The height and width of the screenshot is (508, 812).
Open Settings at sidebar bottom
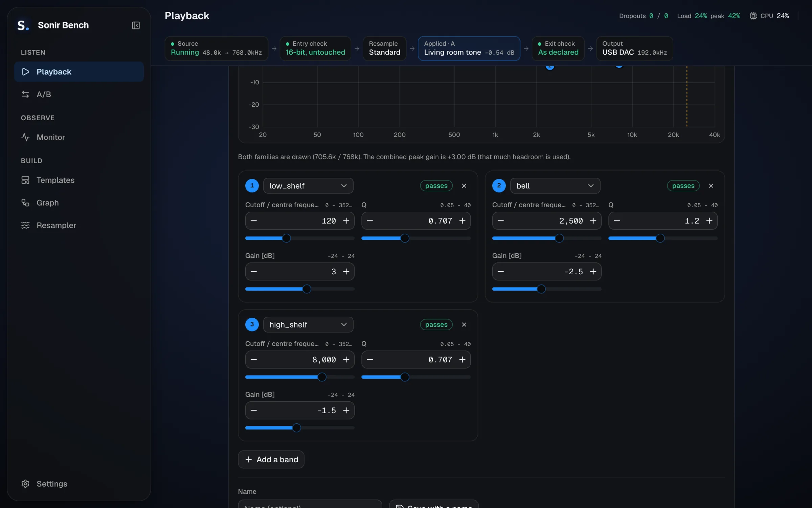tap(79, 484)
